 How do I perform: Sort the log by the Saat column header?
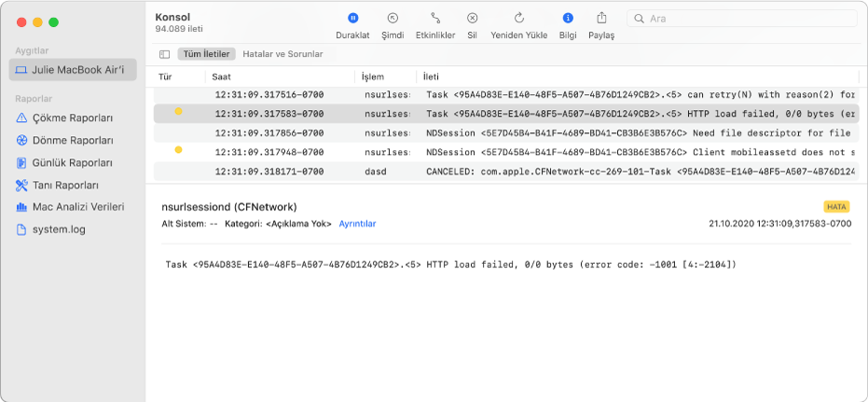[x=280, y=77]
